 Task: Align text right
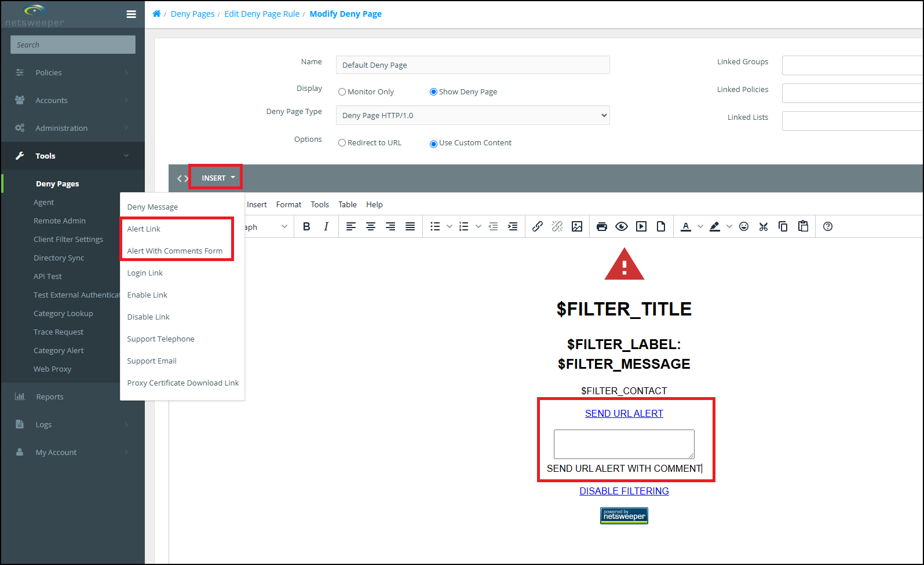click(390, 226)
